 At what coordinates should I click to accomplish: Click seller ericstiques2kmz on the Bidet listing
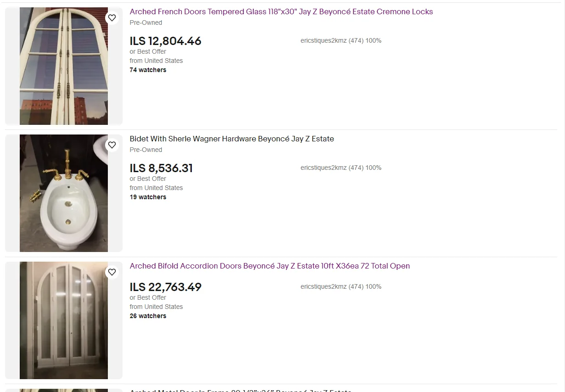(x=341, y=168)
